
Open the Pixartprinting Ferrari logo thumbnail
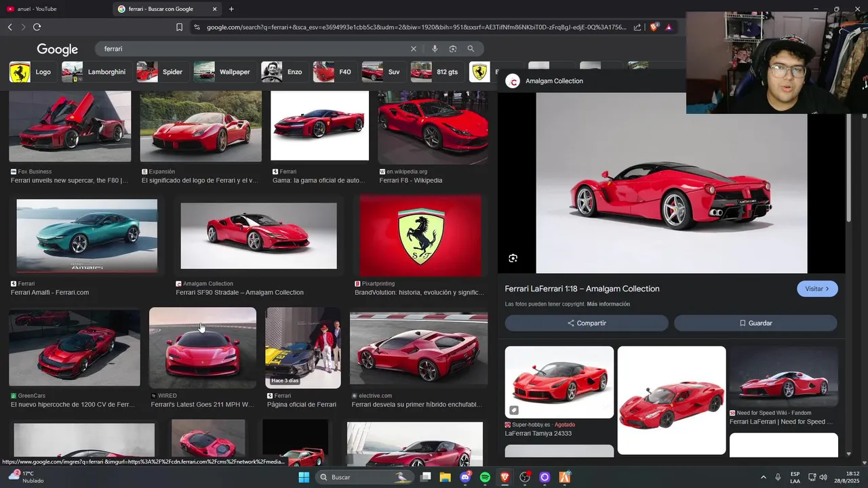[x=420, y=236]
